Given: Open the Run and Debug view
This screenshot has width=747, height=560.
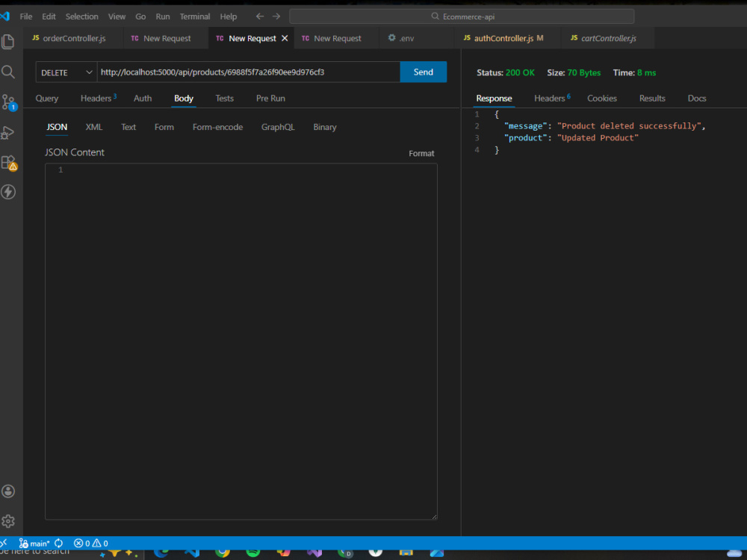Looking at the screenshot, I should point(7,133).
